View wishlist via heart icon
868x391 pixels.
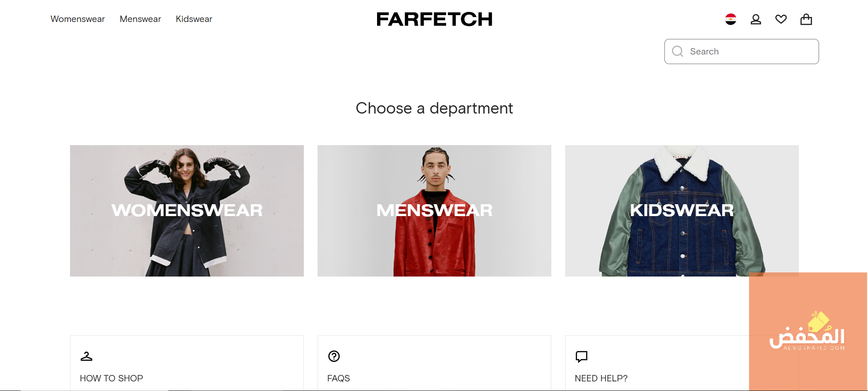(x=781, y=19)
